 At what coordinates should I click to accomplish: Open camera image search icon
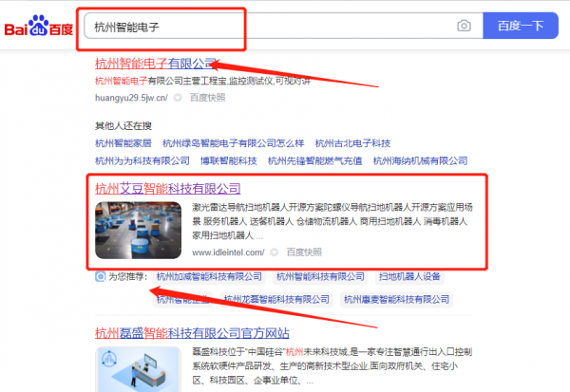[x=464, y=26]
